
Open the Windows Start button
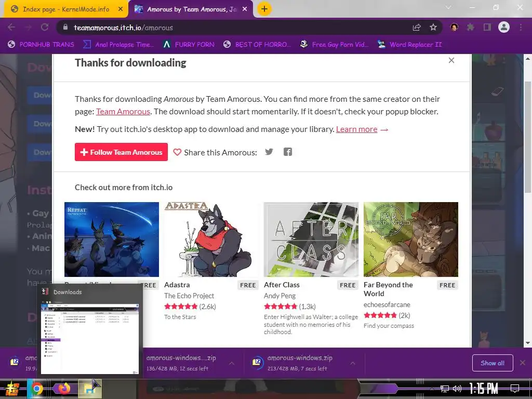click(12, 389)
